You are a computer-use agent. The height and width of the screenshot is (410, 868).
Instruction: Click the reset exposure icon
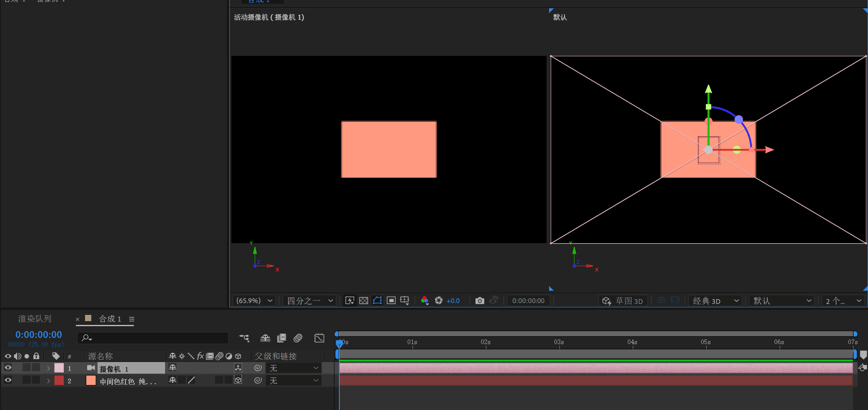click(439, 300)
